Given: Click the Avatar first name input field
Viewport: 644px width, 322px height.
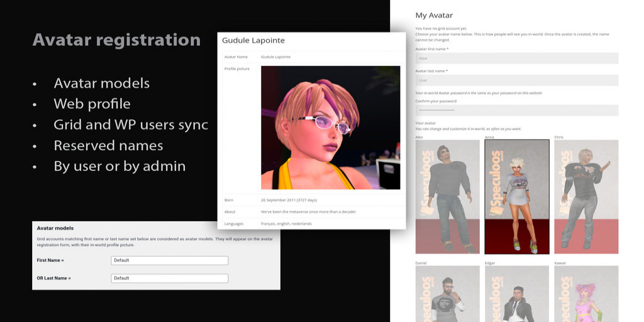Looking at the screenshot, I should point(517,58).
